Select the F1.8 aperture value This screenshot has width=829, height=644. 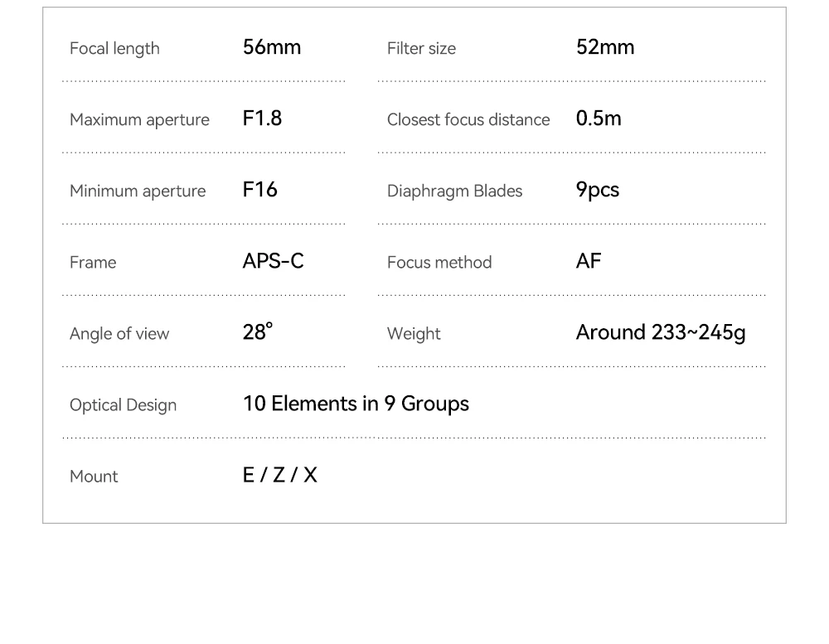(x=262, y=119)
